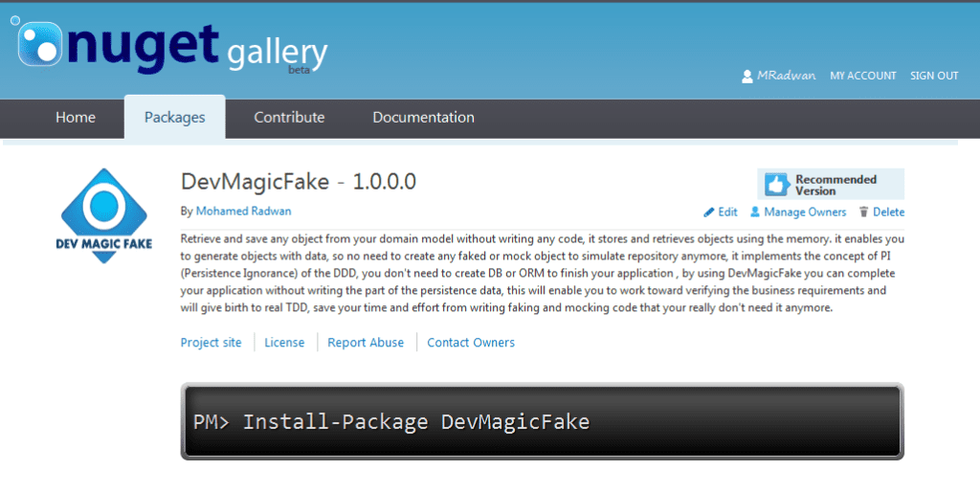Click the Contact Owners link
The height and width of the screenshot is (492, 980).
click(x=471, y=343)
